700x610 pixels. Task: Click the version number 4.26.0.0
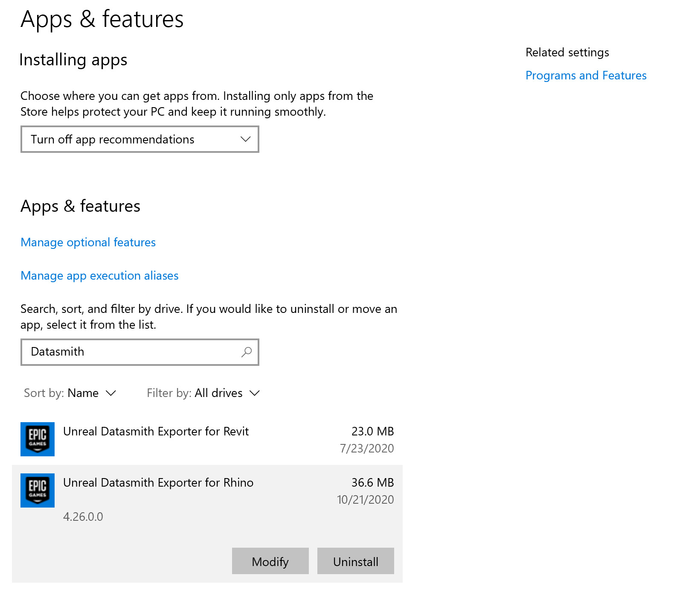click(x=83, y=517)
